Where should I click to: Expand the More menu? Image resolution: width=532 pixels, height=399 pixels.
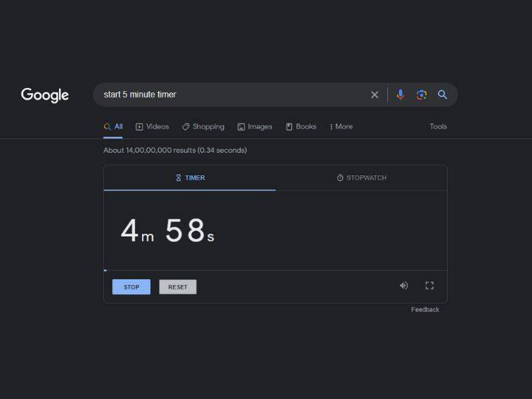pyautogui.click(x=341, y=126)
